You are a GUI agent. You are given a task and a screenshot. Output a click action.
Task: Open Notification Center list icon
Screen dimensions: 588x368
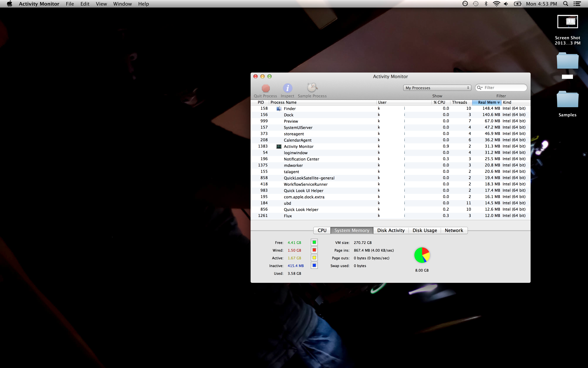click(x=577, y=4)
